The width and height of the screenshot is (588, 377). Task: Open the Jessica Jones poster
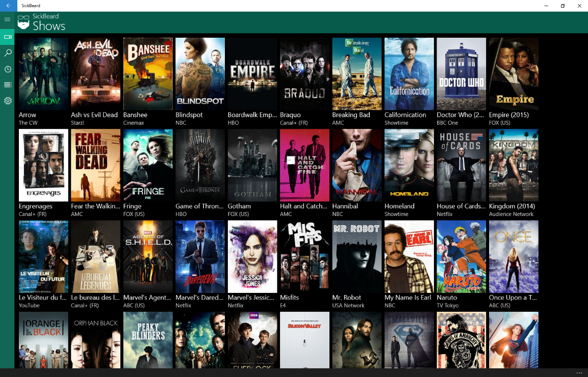(252, 257)
